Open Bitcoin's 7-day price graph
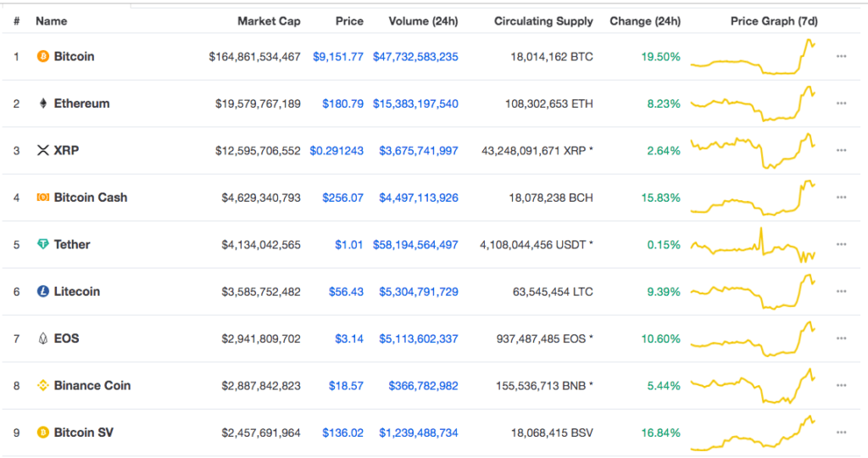868x458 pixels. [753, 57]
